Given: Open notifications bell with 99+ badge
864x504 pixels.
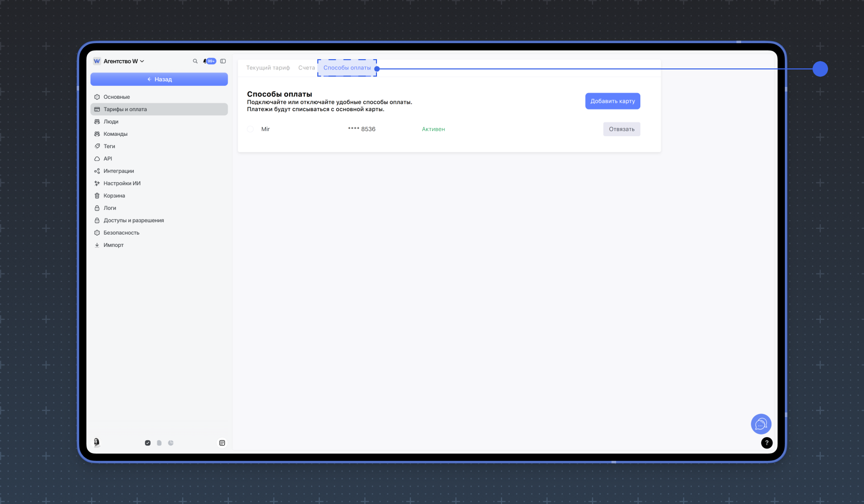Looking at the screenshot, I should (x=209, y=61).
